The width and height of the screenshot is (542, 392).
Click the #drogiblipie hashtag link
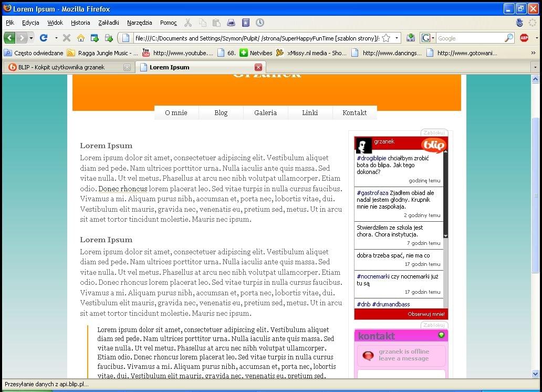point(371,158)
